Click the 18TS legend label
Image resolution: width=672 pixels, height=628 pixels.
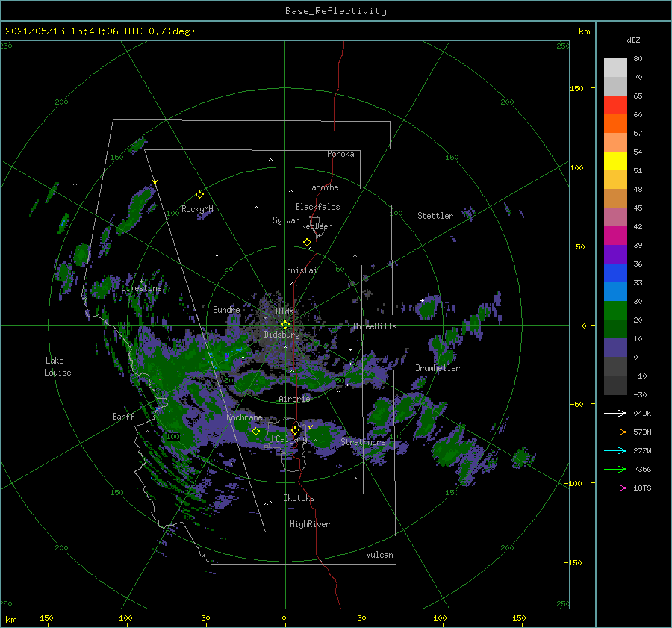click(642, 488)
